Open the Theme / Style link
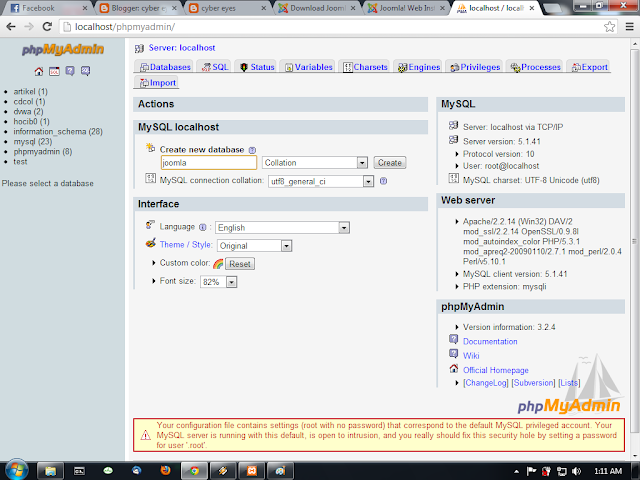This screenshot has height=480, width=640. coord(186,244)
